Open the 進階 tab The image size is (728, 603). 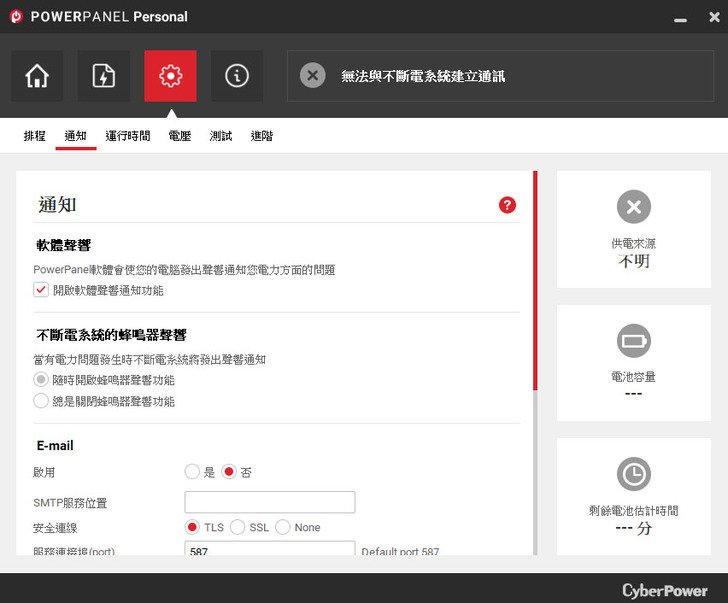click(x=261, y=136)
